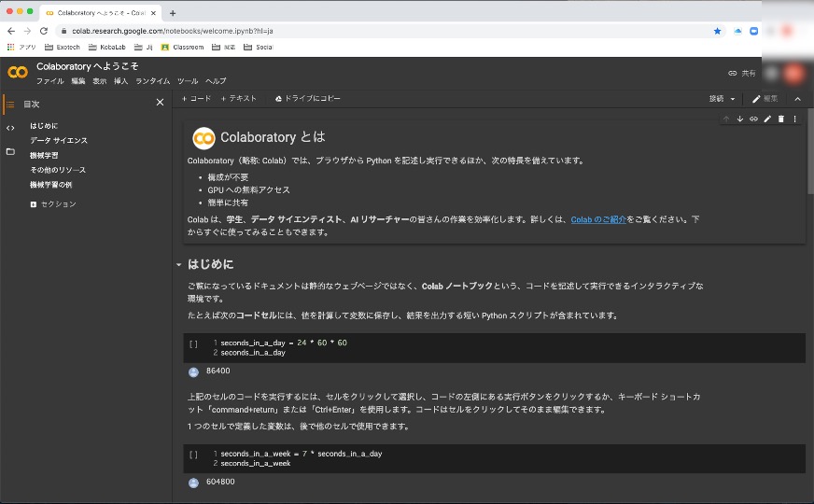Open a new browser tab

[x=173, y=13]
